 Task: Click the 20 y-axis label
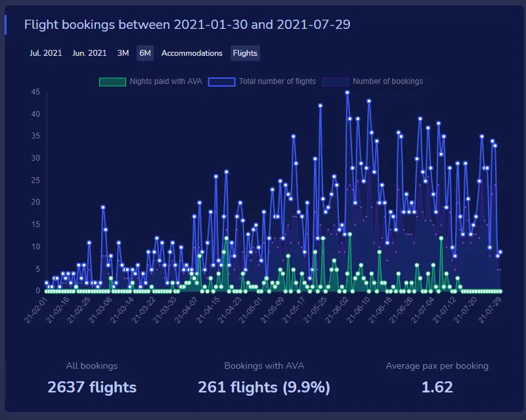[x=35, y=202]
